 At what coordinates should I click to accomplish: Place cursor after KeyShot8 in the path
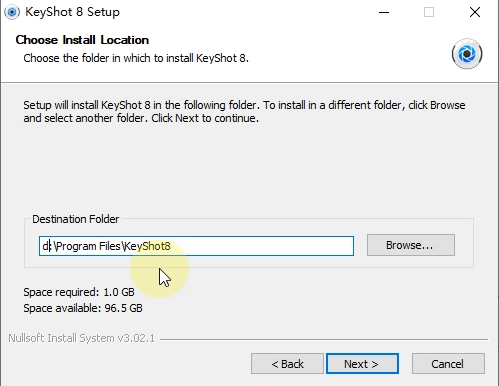[x=171, y=246]
